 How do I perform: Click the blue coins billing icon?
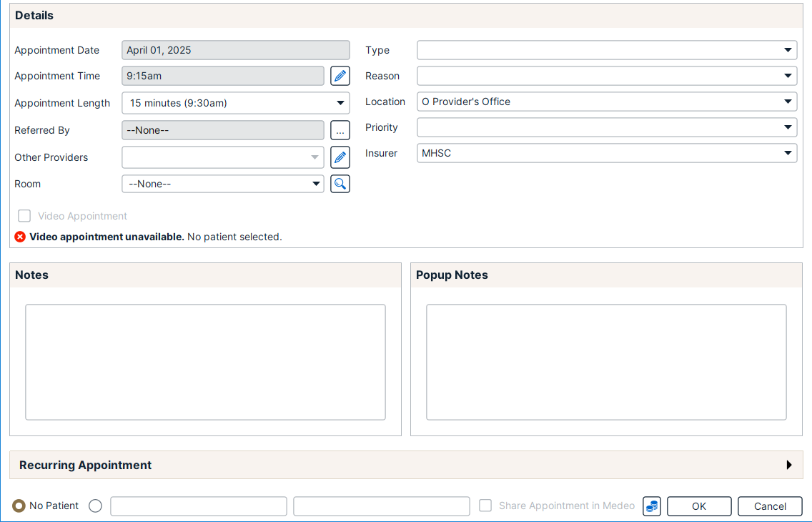(x=651, y=506)
